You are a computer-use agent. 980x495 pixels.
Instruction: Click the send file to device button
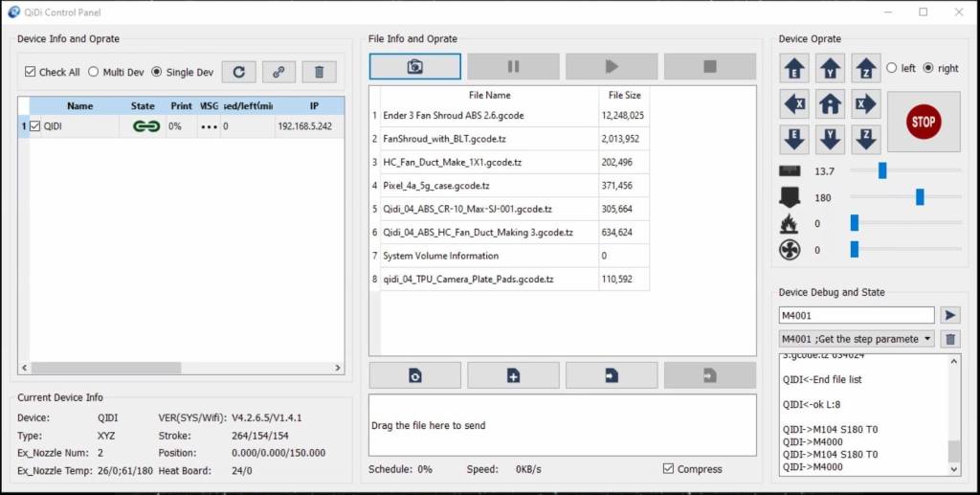(612, 375)
